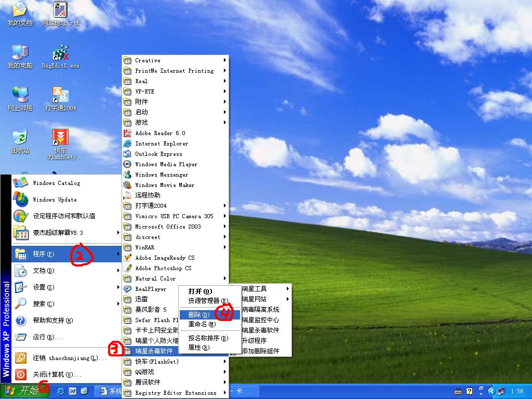This screenshot has height=399, width=532.
Task: Click 注销 shaochunjiang(L)... log off
Action: [66, 358]
